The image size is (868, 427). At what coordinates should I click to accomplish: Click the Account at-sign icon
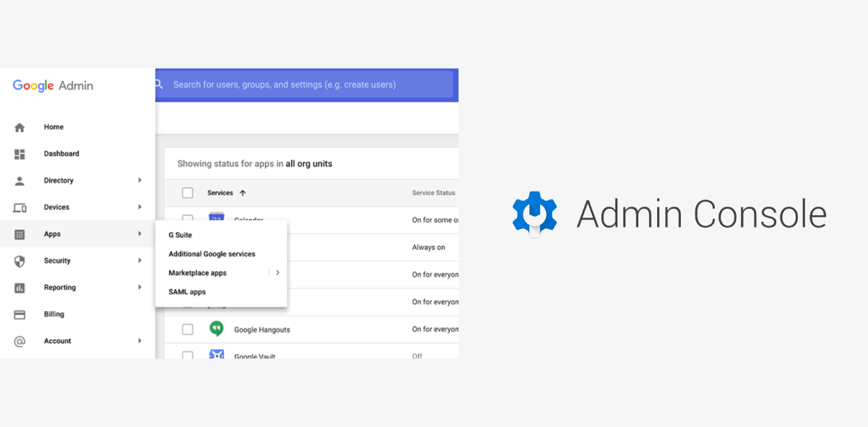pos(19,341)
